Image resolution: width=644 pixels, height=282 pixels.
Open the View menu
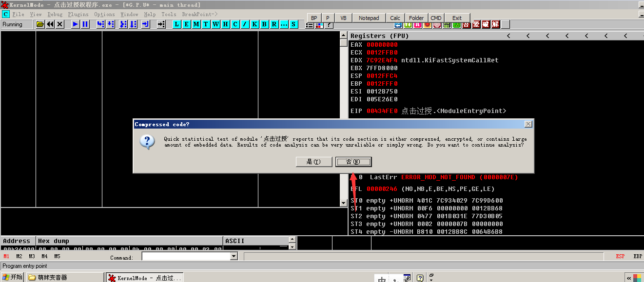pos(36,14)
